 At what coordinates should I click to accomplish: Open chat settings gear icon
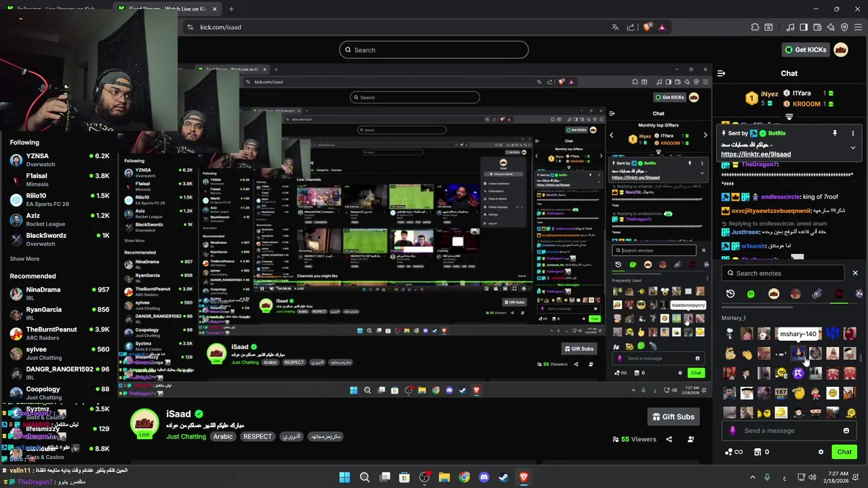pyautogui.click(x=821, y=452)
